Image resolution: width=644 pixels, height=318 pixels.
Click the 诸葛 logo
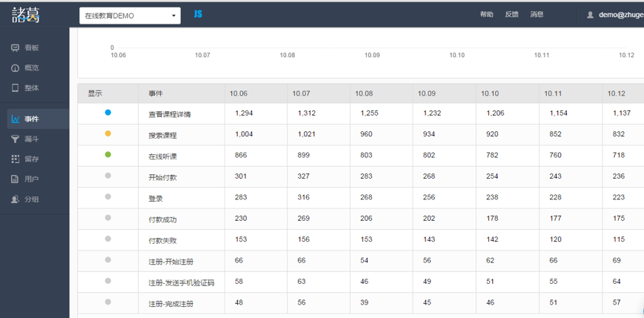pos(25,16)
